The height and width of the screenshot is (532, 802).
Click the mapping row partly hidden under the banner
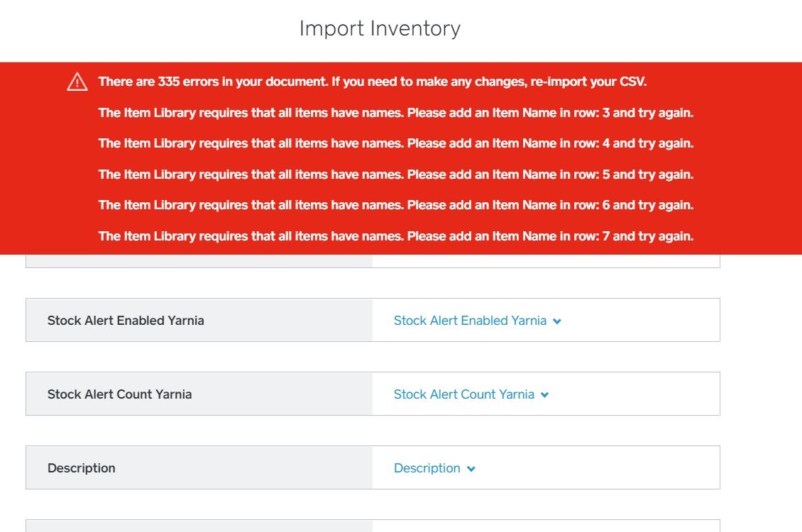pos(373,261)
